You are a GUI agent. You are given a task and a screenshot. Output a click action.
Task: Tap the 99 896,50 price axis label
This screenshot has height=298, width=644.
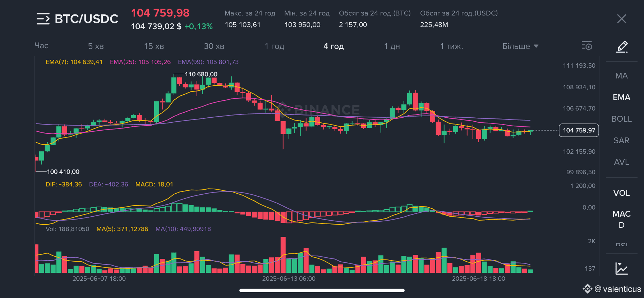coord(581,172)
